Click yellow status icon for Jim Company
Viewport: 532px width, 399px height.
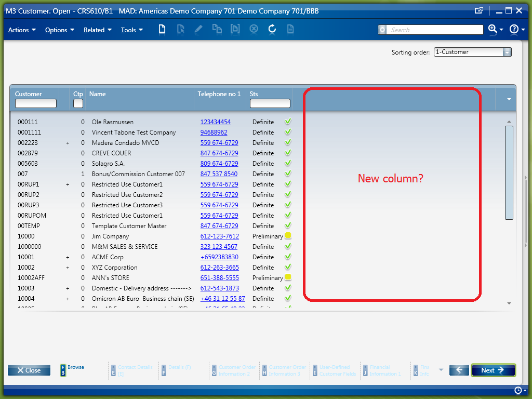coord(288,236)
